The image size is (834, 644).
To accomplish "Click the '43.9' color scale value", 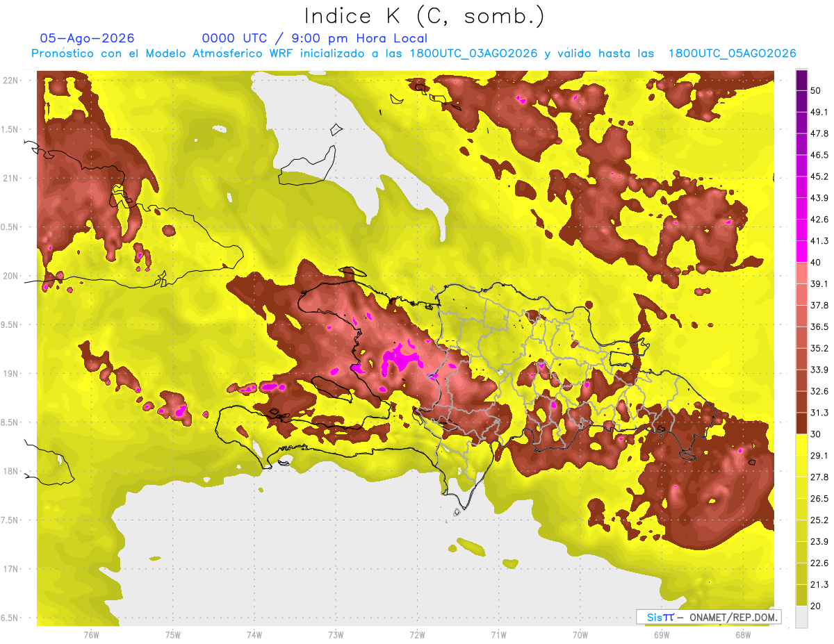I will (x=819, y=198).
